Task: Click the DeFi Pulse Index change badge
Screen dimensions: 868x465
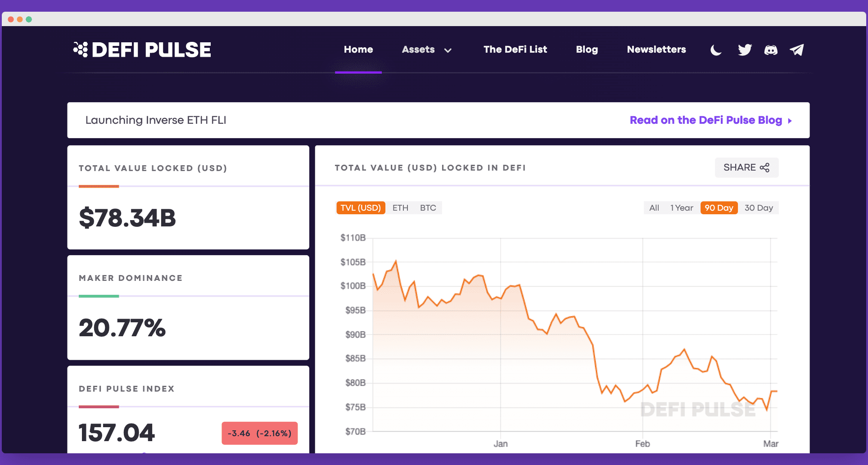Action: (x=259, y=433)
